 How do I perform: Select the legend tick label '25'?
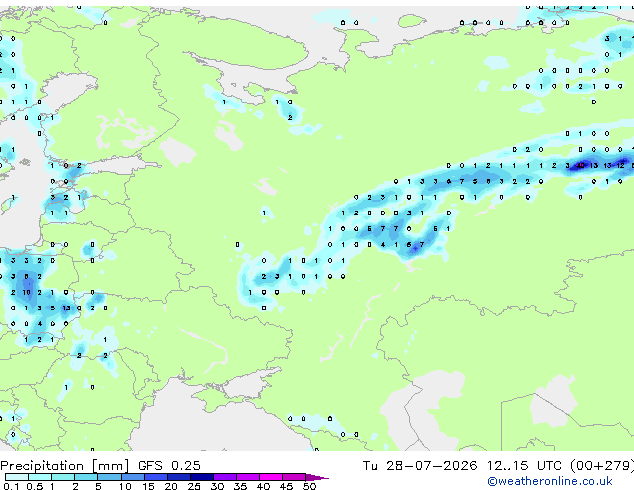coord(194,486)
